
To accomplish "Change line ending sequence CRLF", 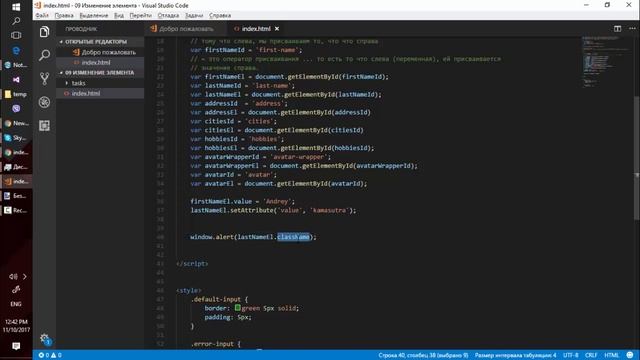I will point(591,355).
